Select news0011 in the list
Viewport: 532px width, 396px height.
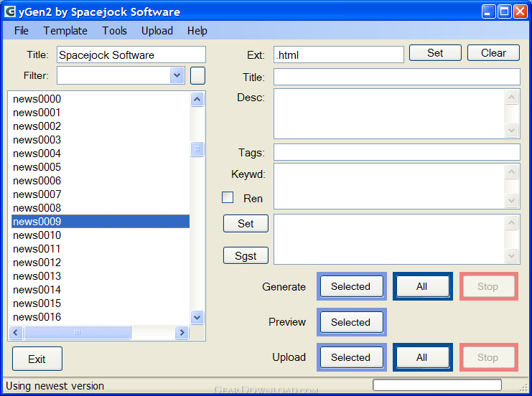tap(101, 249)
